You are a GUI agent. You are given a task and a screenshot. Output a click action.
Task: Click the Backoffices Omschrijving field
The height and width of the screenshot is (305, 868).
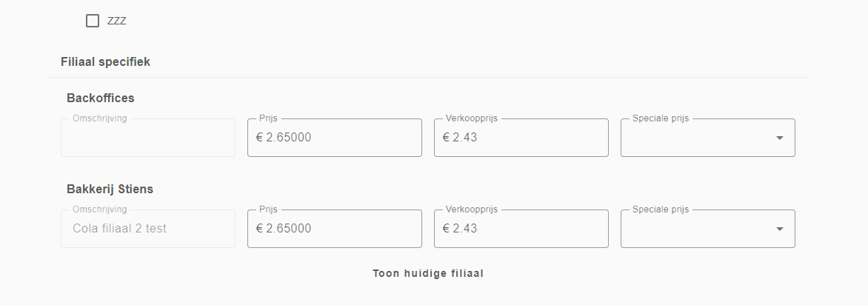pos(148,138)
